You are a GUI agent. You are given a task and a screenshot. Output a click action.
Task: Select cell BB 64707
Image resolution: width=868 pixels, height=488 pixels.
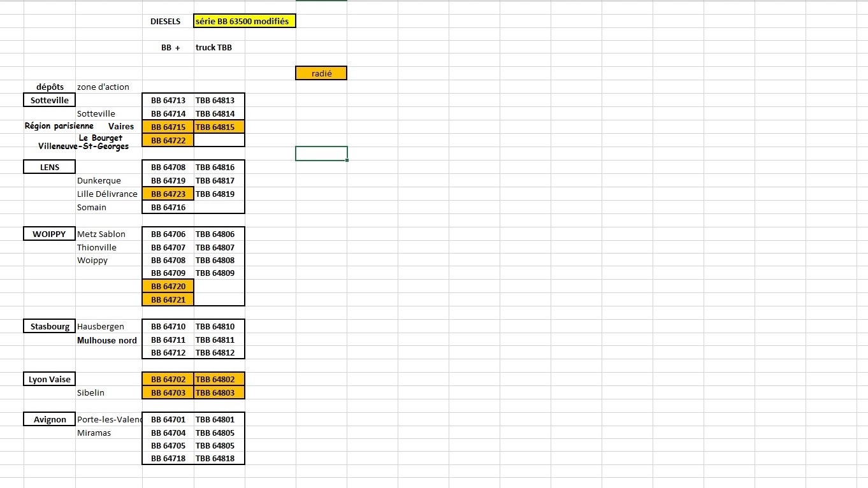(168, 247)
